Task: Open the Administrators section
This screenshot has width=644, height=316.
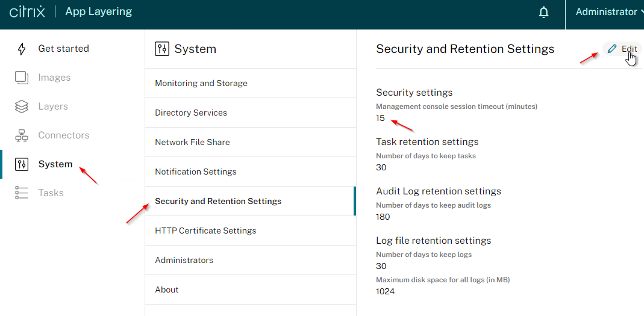Action: 250,260
